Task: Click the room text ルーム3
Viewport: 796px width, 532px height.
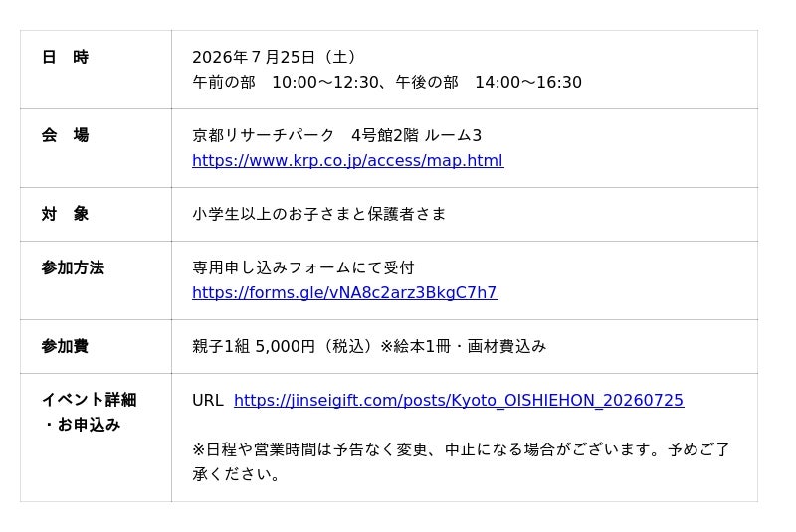Action: tap(453, 135)
